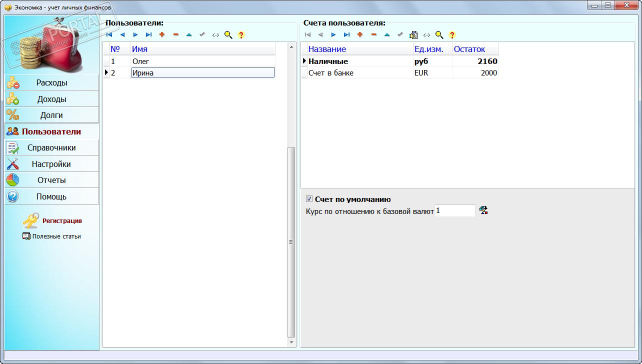This screenshot has width=642, height=364.
Task: Click the Ед.изм. column header
Action: tap(433, 49)
